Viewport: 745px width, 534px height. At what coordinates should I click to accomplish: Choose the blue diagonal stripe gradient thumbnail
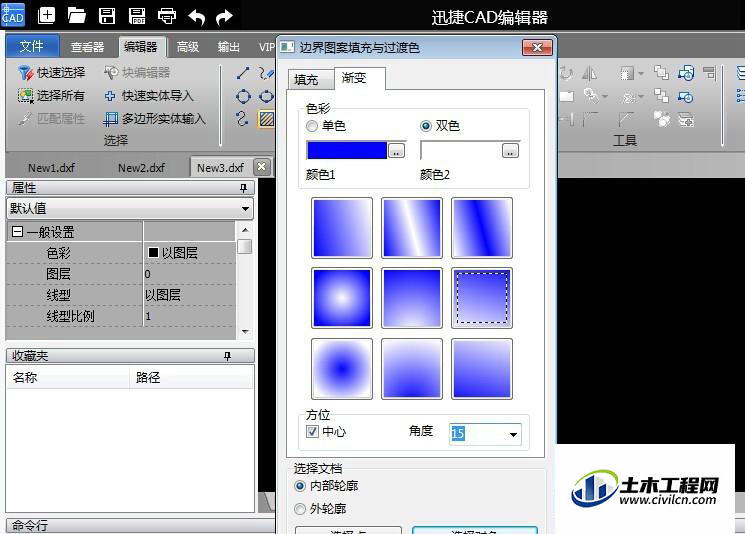(x=482, y=228)
